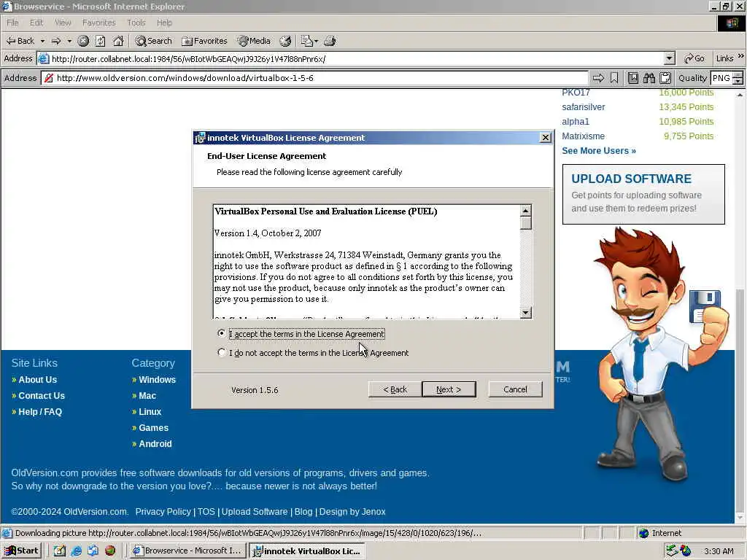Click the Browservice saved bookmarks icon
Viewport: 747px width, 560px height.
coord(633,78)
